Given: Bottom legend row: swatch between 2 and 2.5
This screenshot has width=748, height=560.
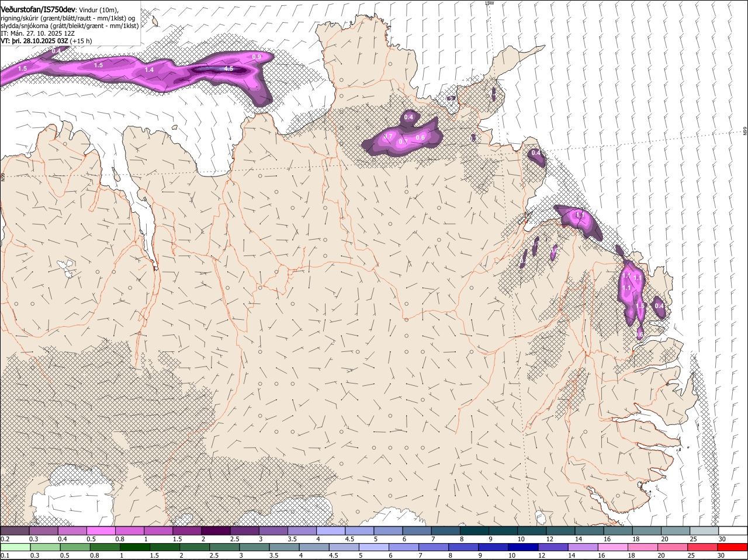Looking at the screenshot, I should click(195, 547).
